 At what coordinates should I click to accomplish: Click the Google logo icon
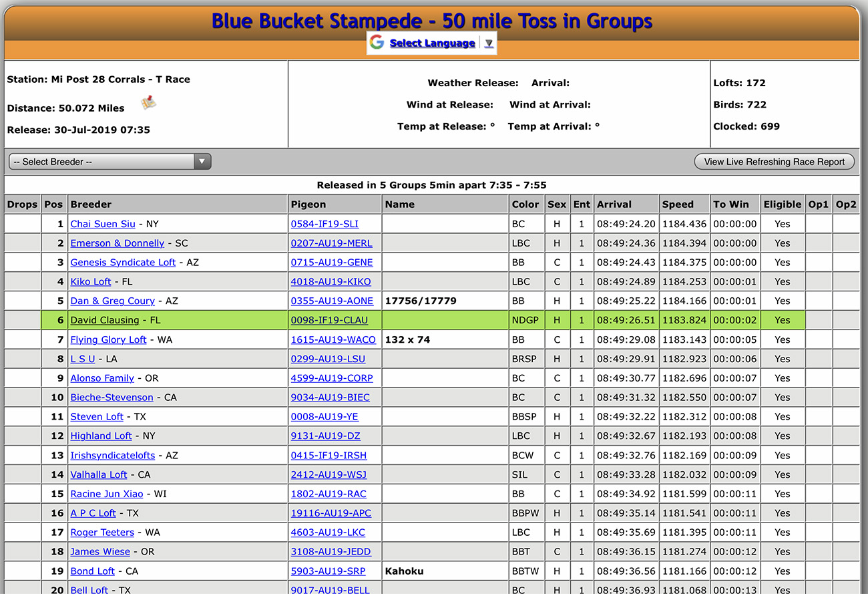point(377,43)
